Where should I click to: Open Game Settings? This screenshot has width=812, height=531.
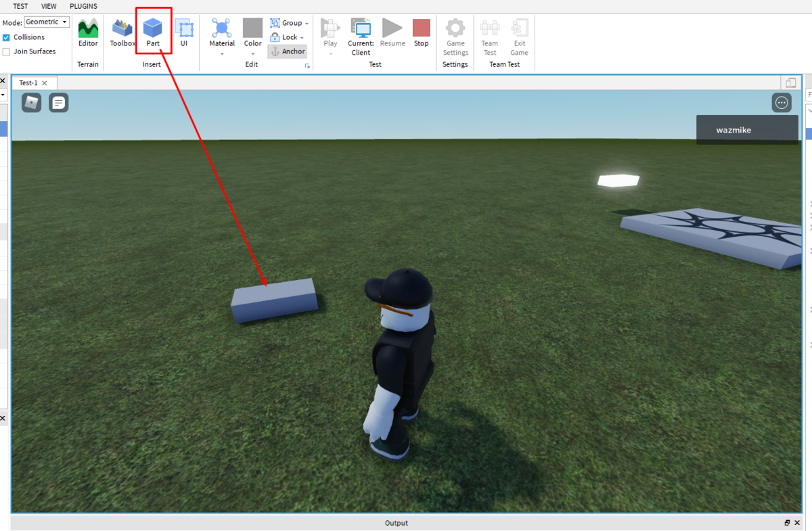pyautogui.click(x=455, y=37)
